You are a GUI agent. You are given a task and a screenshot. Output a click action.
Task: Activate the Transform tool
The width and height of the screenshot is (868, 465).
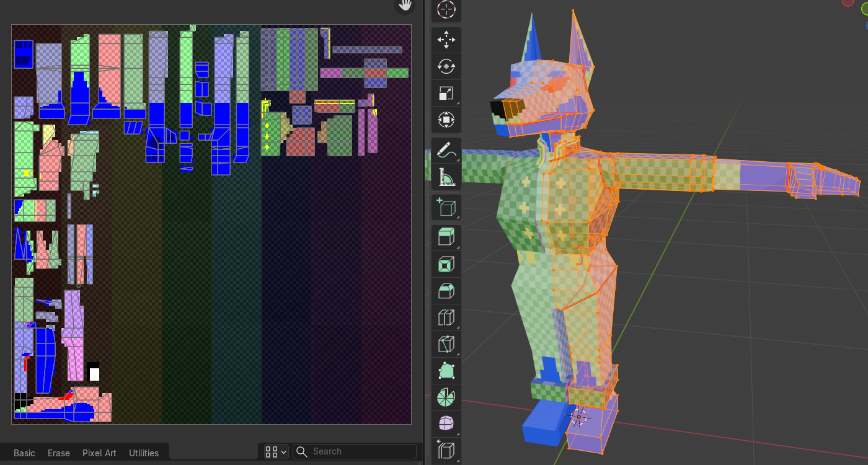[446, 120]
